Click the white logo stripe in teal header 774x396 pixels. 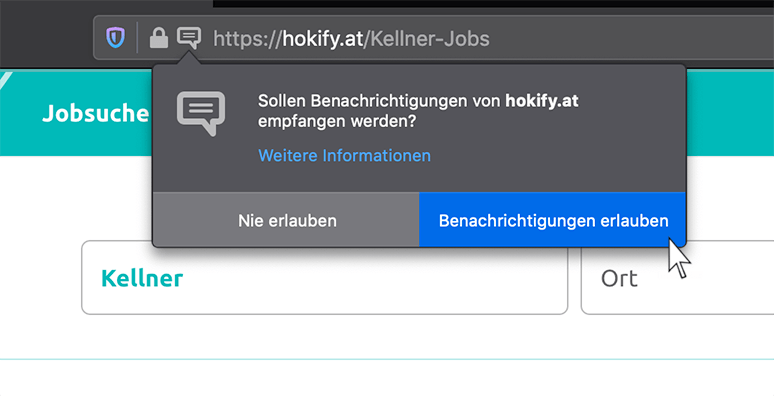5,81
